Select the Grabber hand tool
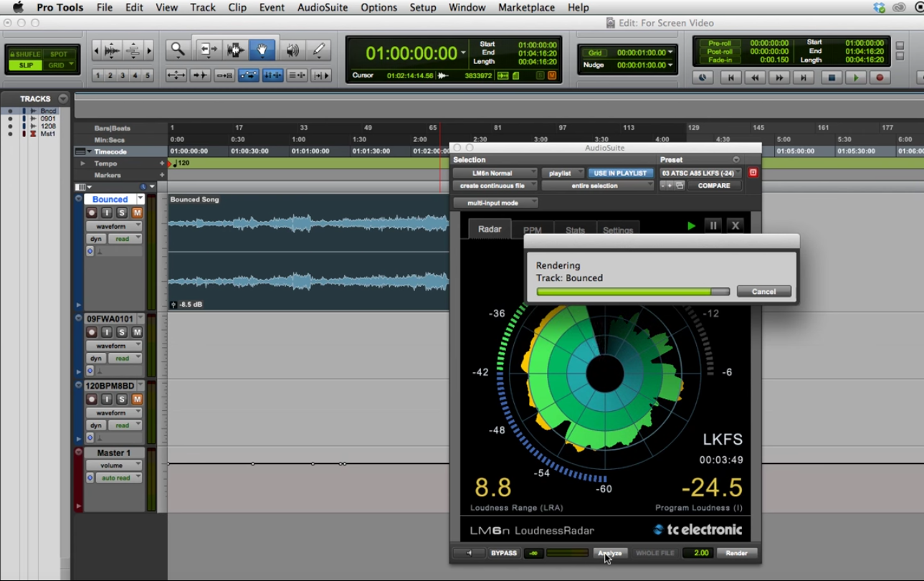 point(262,50)
